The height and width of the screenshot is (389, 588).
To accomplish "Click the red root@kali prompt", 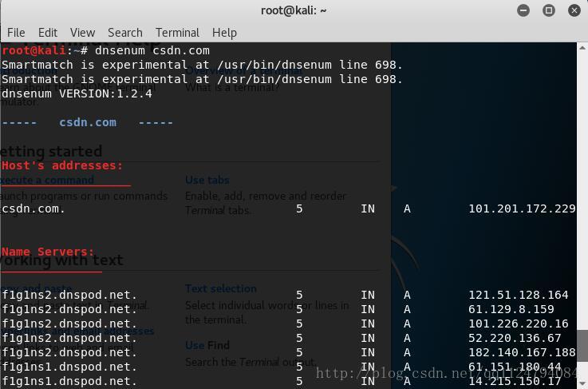I will point(32,50).
